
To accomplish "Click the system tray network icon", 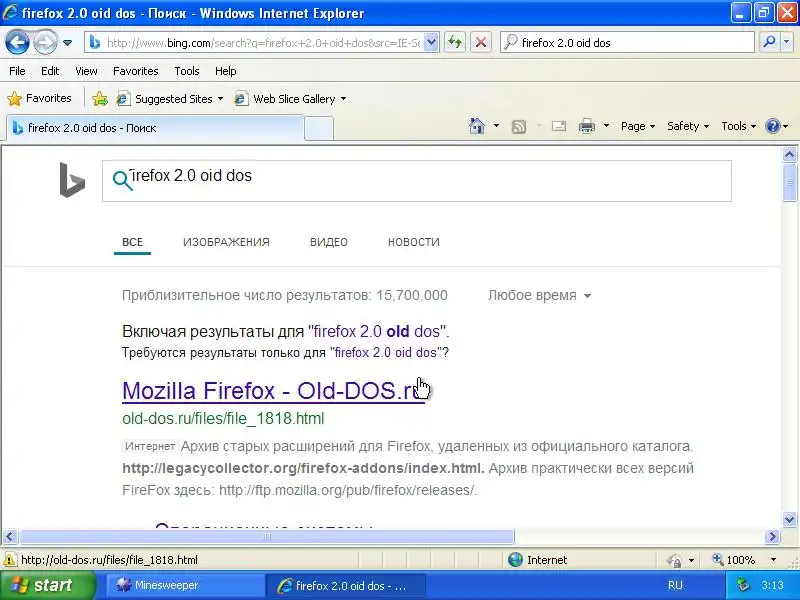I will click(x=743, y=585).
